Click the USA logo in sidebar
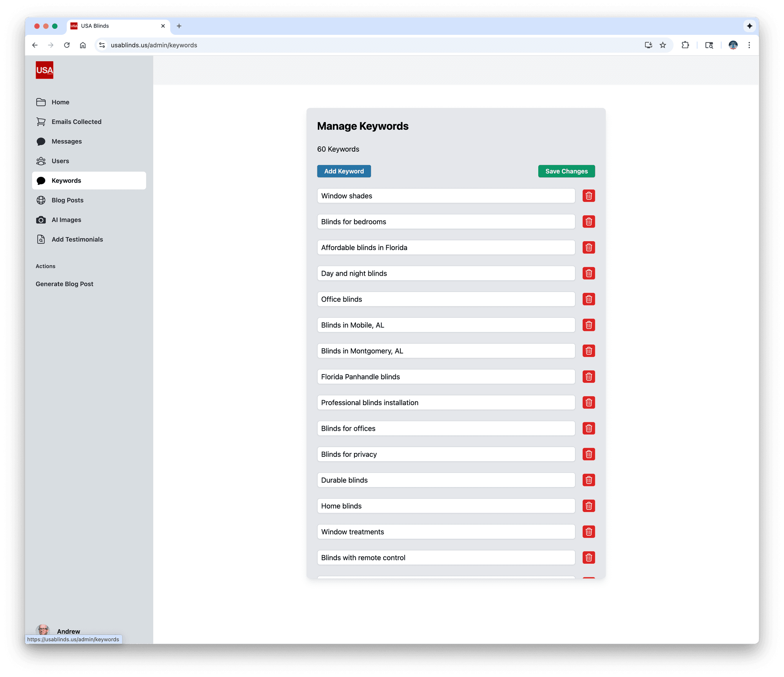Viewport: 784px width, 677px height. [x=44, y=70]
